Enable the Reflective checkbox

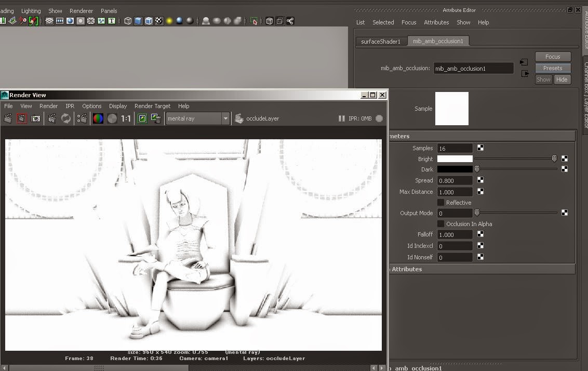click(441, 203)
